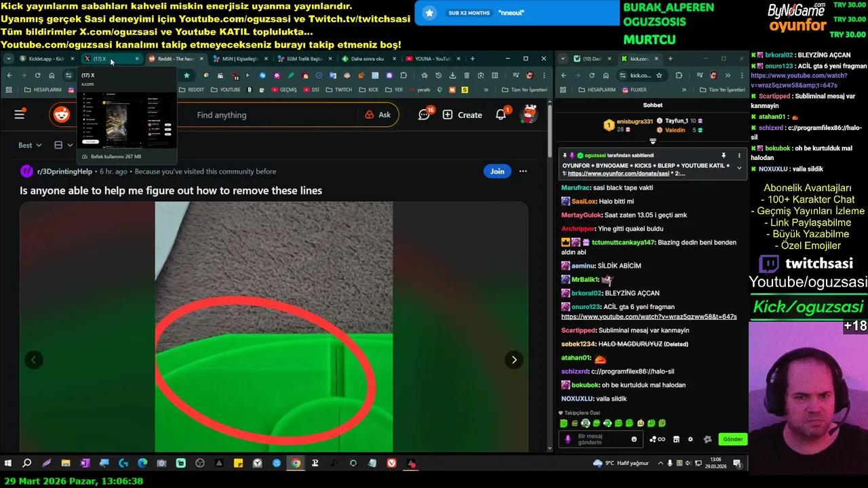Open r/3DprintingHelp community link
868x488 pixels.
click(x=64, y=171)
